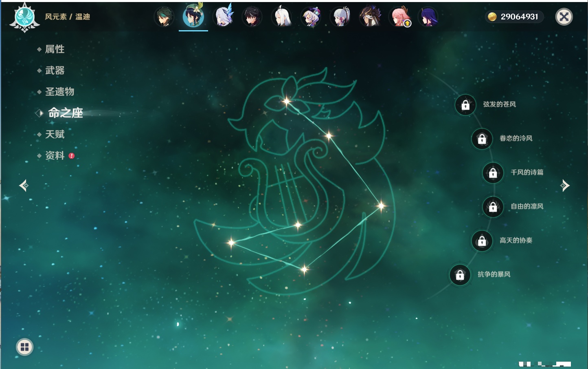This screenshot has width=588, height=369.
Task: Go to previous character with left arrow
Action: [24, 186]
